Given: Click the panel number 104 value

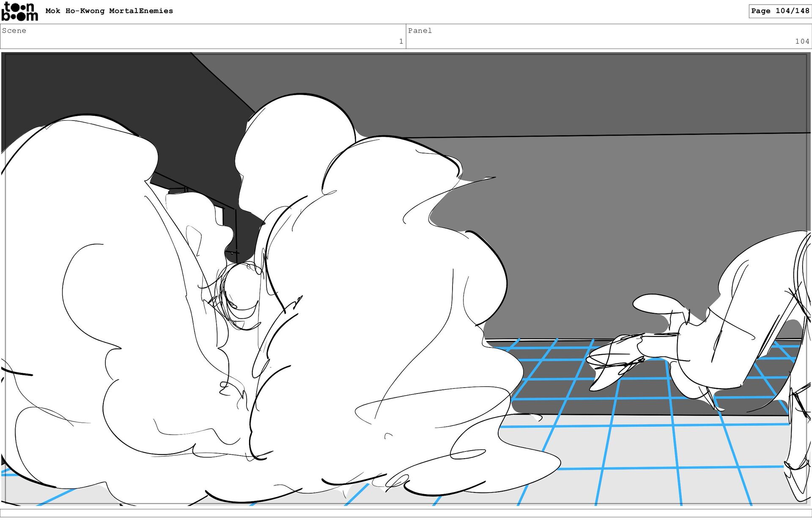Looking at the screenshot, I should [x=802, y=41].
